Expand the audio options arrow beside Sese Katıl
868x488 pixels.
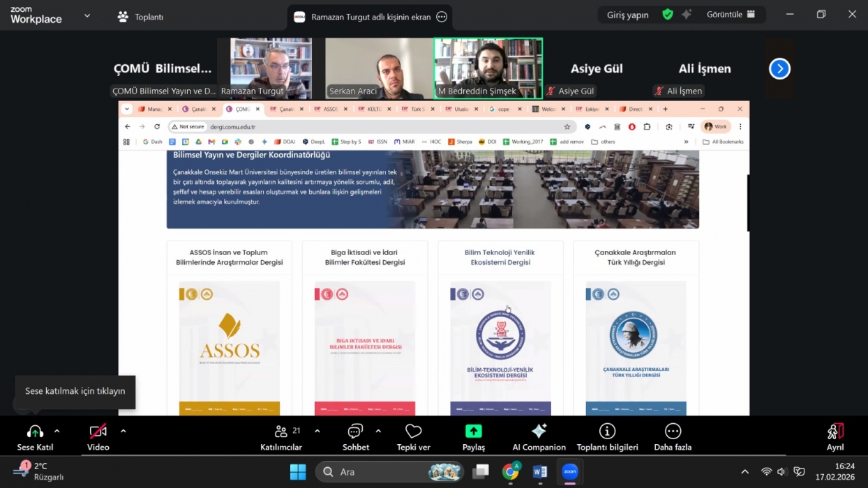coord(57,431)
